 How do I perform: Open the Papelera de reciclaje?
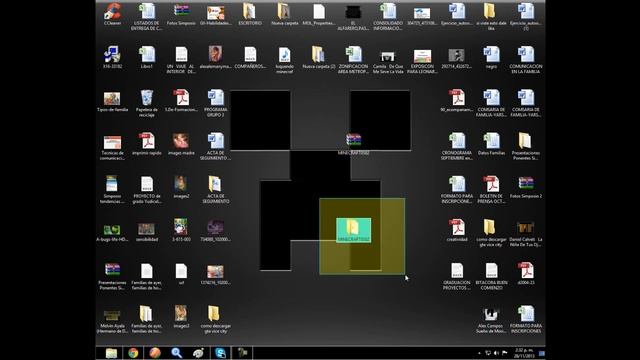[147, 103]
